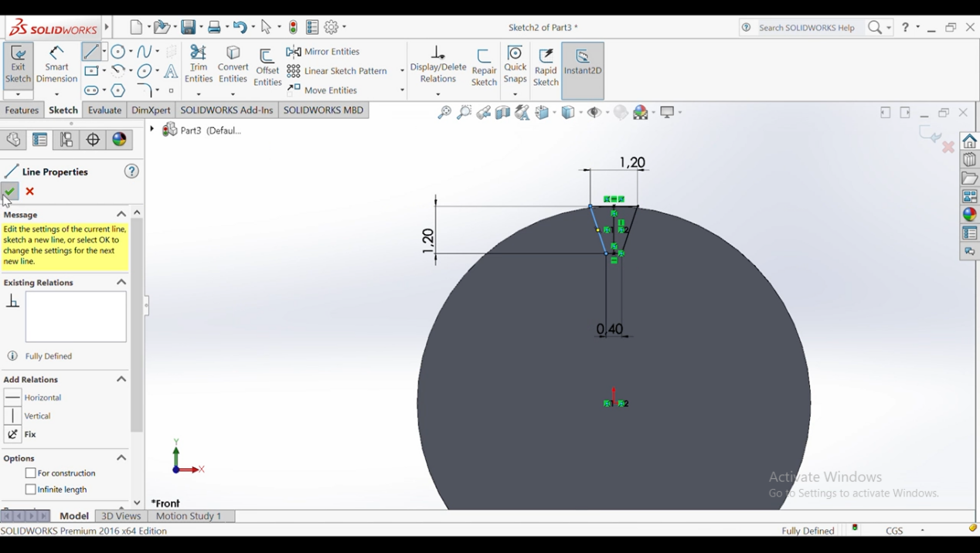
Task: Click Zoom to Fit icon
Action: (x=444, y=113)
